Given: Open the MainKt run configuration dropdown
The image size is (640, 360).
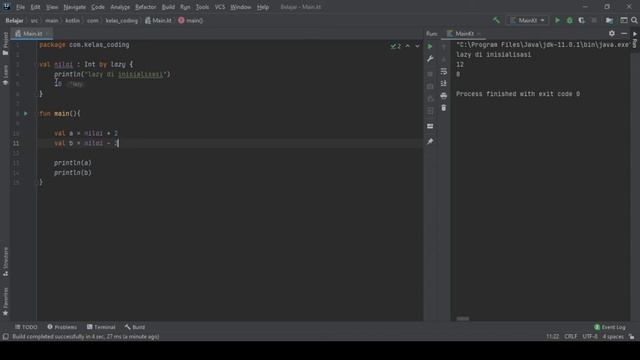Looking at the screenshot, I should [x=527, y=20].
